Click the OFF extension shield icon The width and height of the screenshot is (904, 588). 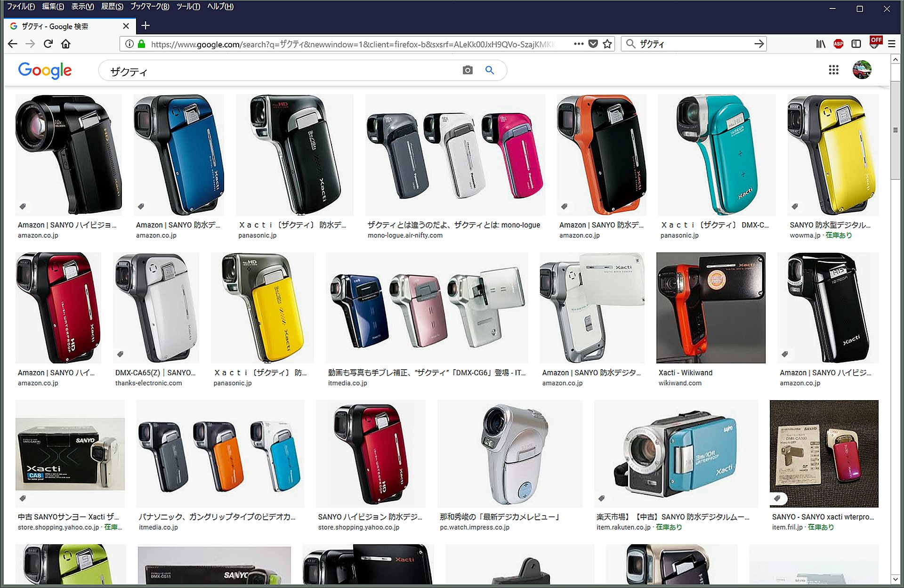[875, 42]
